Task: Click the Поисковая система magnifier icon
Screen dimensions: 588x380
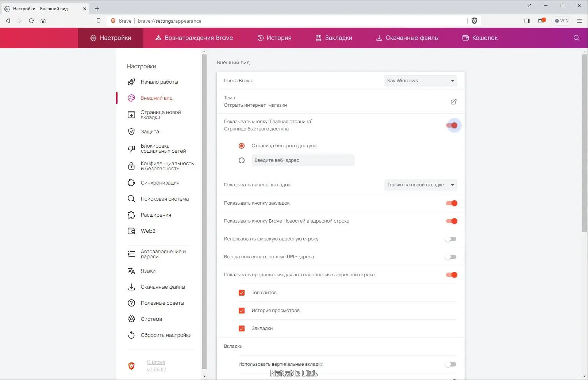Action: [131, 199]
